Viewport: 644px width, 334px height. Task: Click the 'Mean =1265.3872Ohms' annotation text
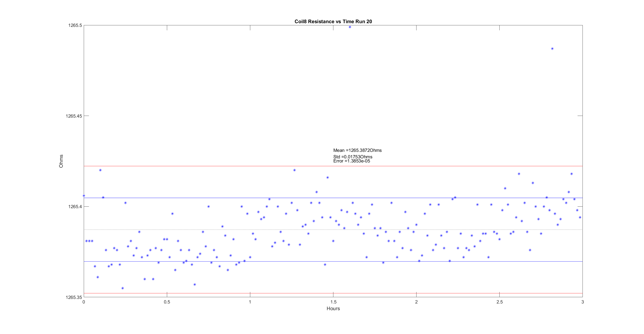(357, 150)
